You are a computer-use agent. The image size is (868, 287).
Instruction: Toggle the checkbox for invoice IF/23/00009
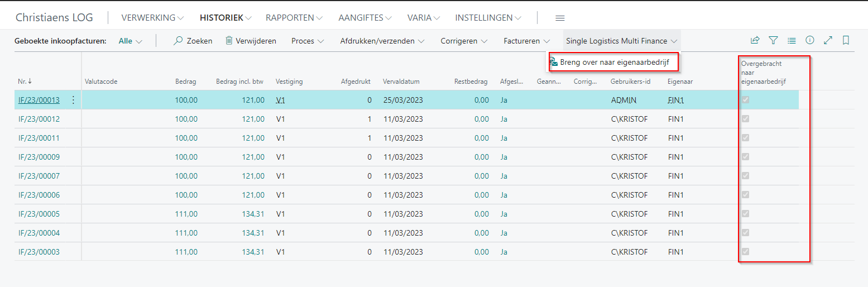(745, 157)
